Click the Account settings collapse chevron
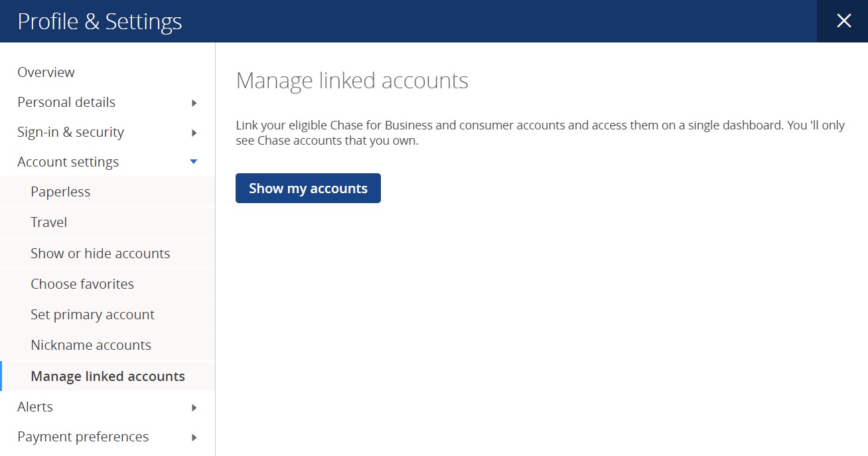The height and width of the screenshot is (456, 868). pyautogui.click(x=193, y=161)
